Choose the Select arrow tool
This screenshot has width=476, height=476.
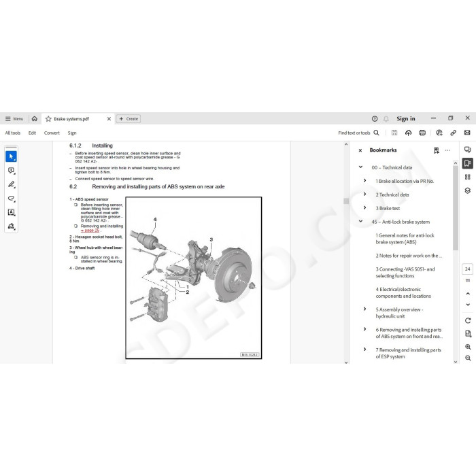(12, 156)
